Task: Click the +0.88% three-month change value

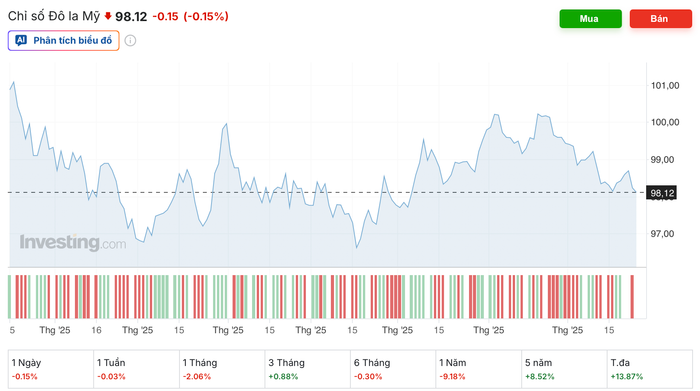Action: coord(283,376)
